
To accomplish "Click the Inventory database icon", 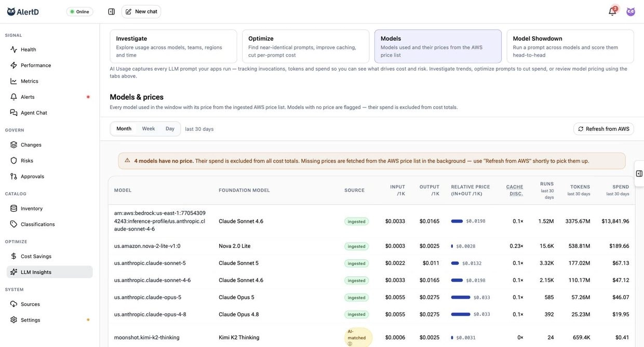I will tap(14, 208).
